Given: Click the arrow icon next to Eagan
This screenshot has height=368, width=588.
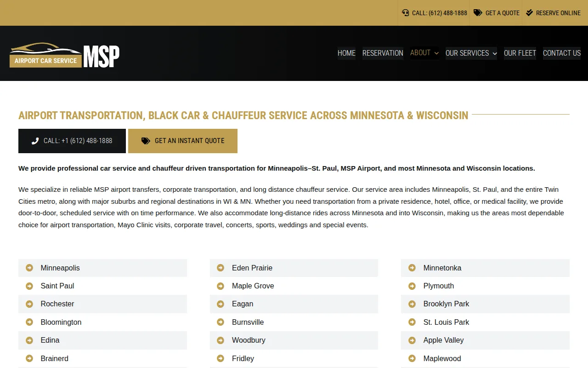Looking at the screenshot, I should [x=220, y=304].
